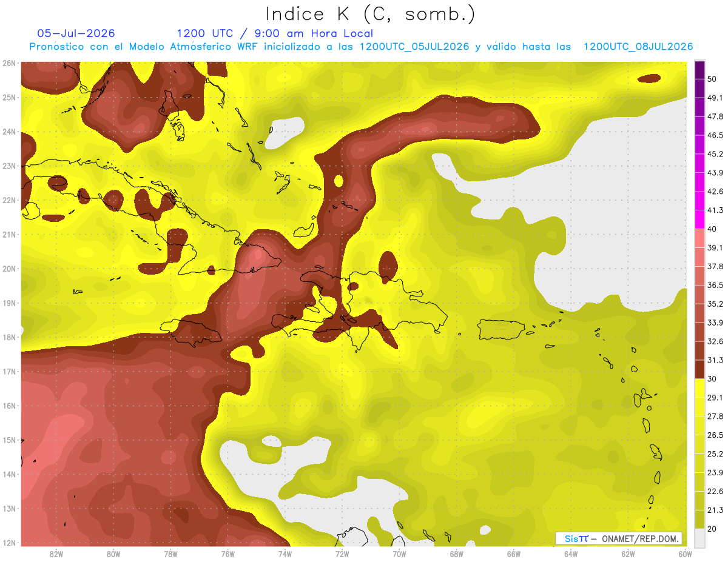Click the longitude label "66W"

pyautogui.click(x=513, y=554)
